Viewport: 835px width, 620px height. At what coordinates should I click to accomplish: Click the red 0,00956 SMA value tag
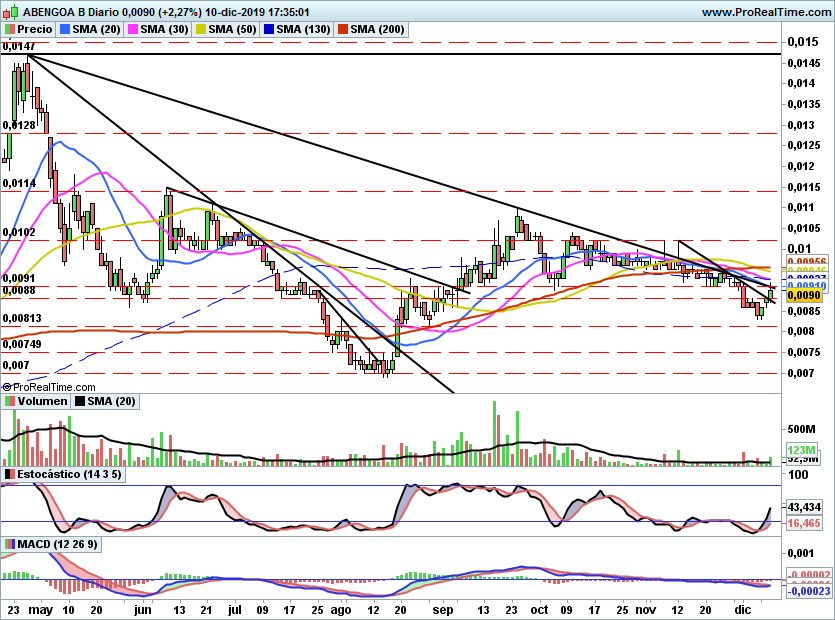807,262
